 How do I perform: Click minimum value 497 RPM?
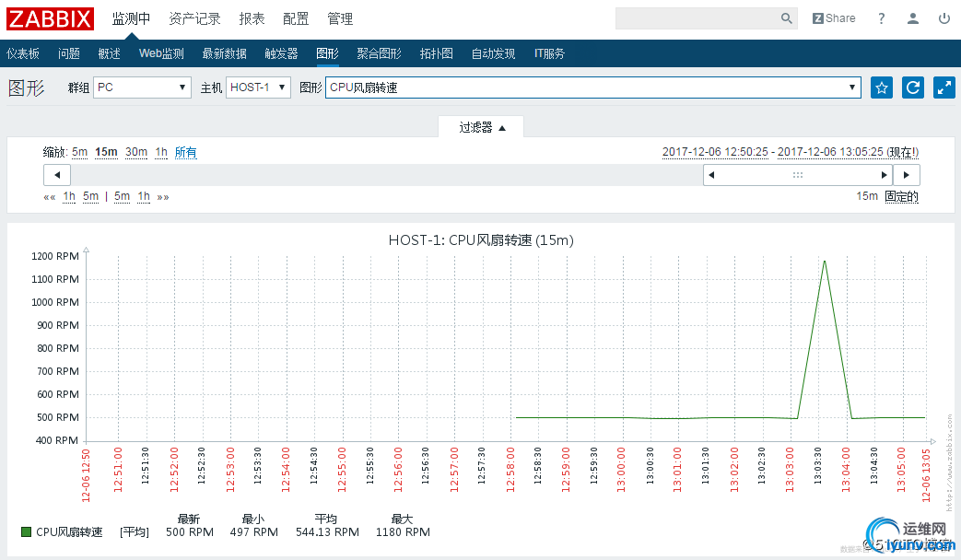(x=253, y=532)
